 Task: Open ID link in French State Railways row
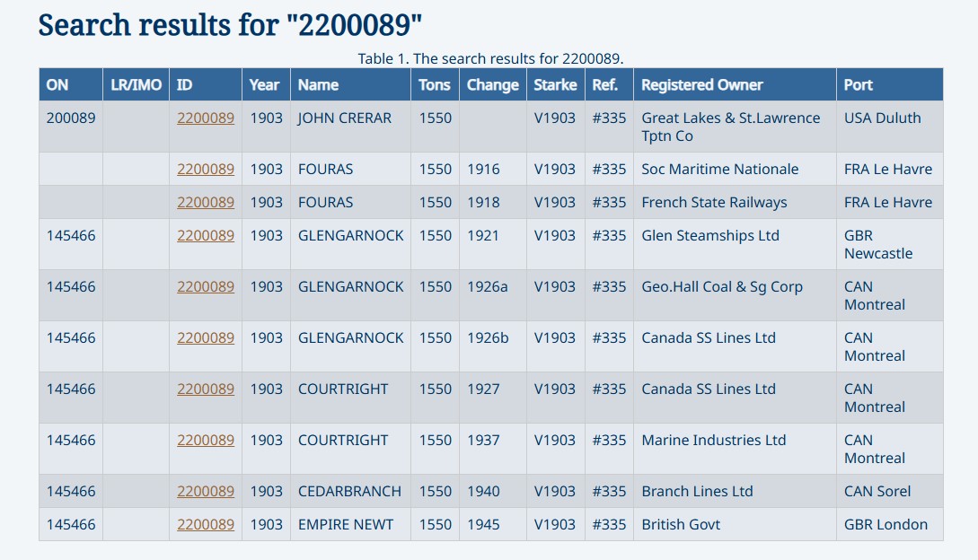point(205,202)
